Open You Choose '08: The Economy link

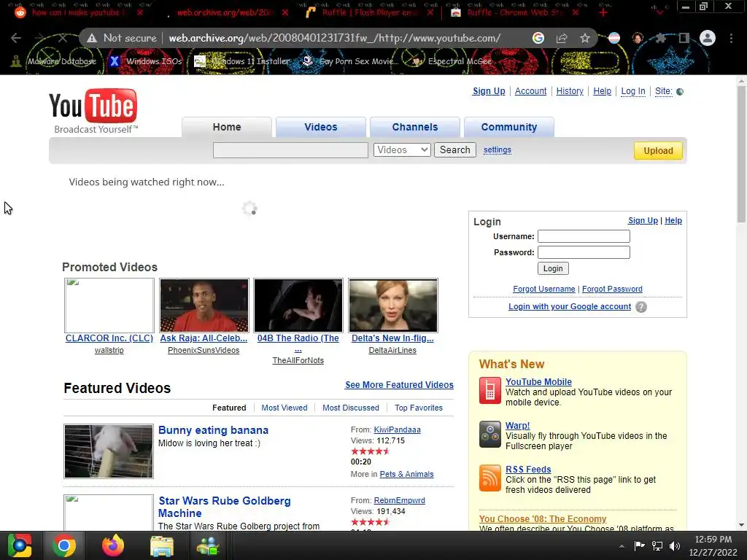click(543, 519)
